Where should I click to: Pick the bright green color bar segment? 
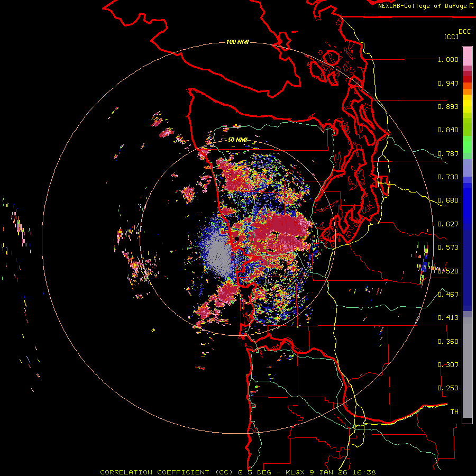(x=467, y=144)
